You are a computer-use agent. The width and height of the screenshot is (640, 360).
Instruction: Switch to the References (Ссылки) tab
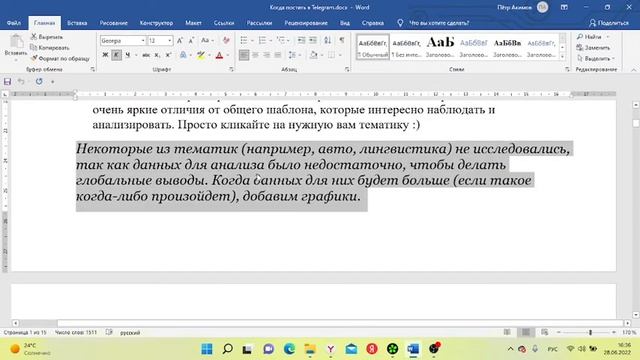tap(224, 23)
